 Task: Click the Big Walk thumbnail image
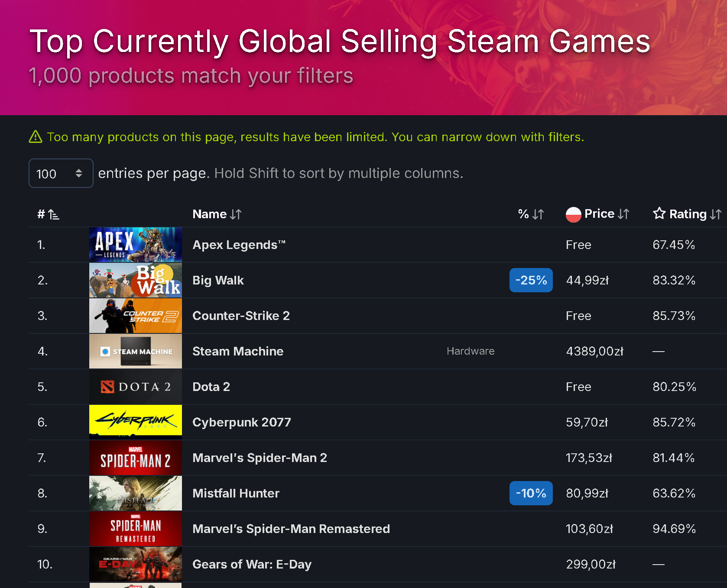click(x=136, y=280)
